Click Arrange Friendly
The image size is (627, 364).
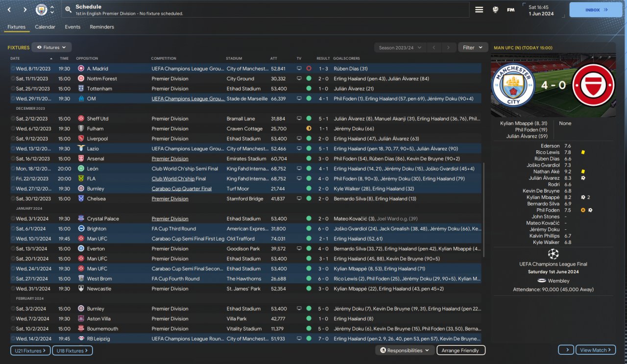tap(460, 350)
